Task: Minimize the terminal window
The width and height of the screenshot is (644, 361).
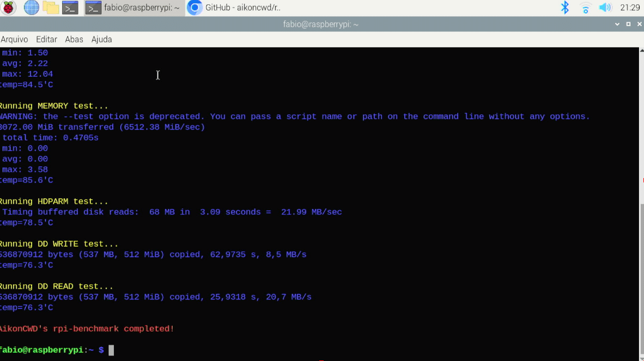Action: click(617, 25)
